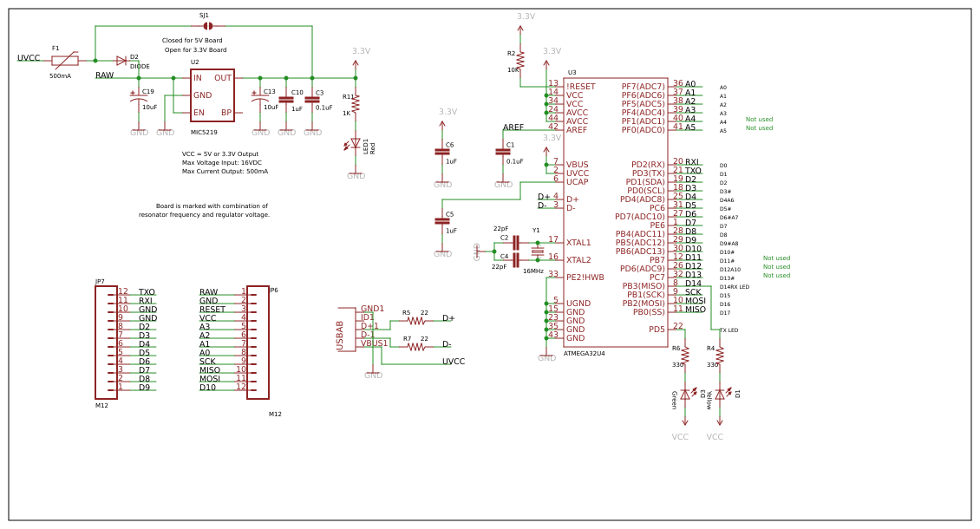The height and width of the screenshot is (529, 980).
Task: Select resistor R5 on D+ line
Action: tap(415, 321)
